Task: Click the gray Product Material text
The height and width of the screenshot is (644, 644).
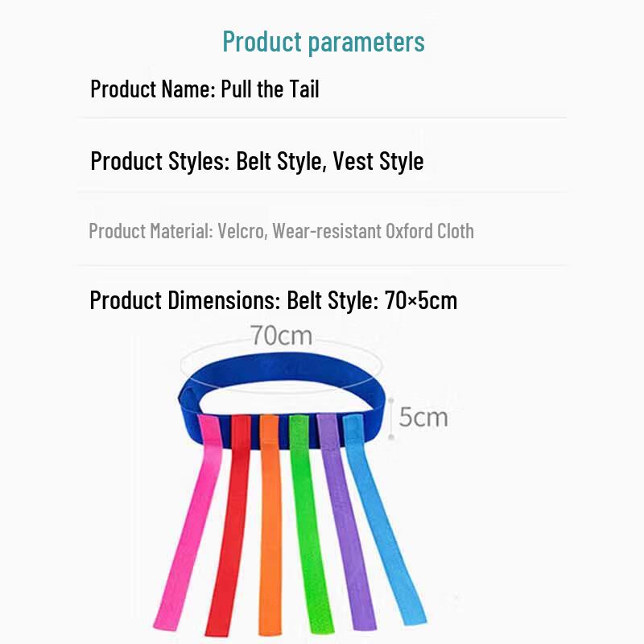Action: coord(281,231)
